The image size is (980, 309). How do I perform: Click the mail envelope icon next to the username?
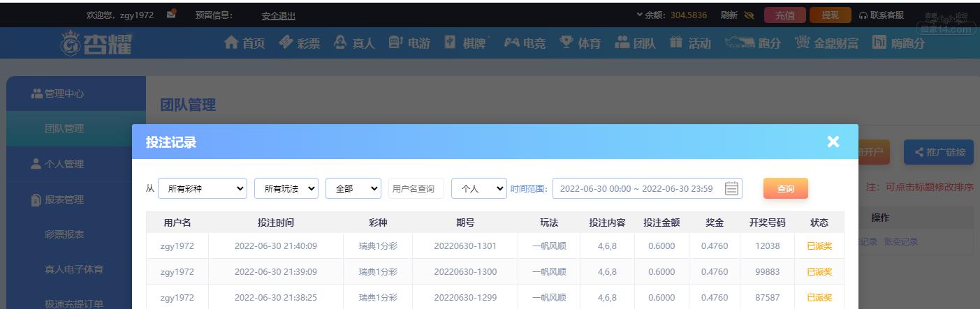(171, 14)
